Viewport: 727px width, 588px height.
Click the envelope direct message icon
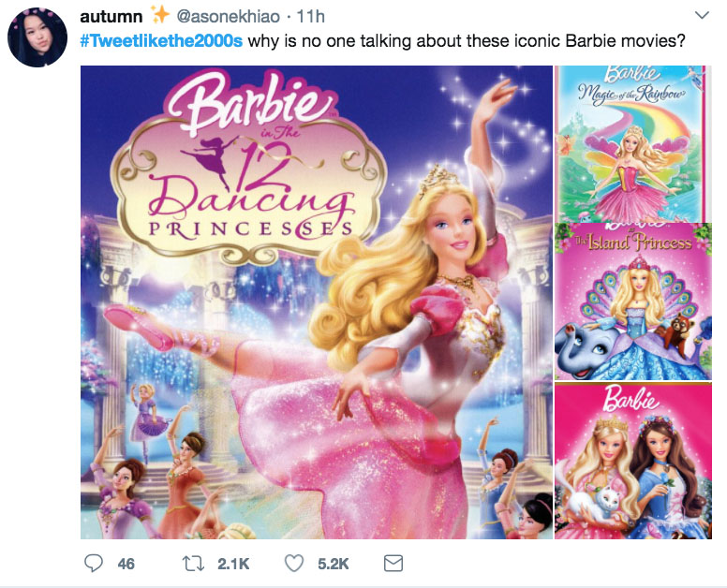(x=393, y=563)
